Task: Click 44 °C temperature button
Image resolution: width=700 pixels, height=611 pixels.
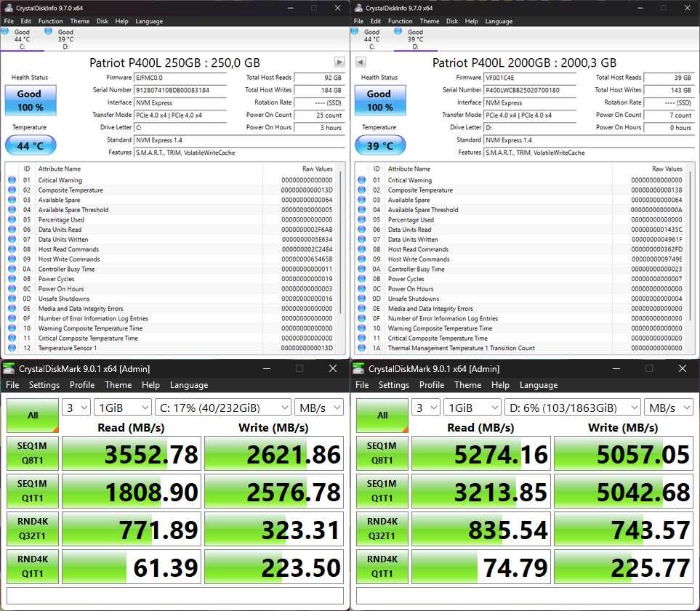Action: pyautogui.click(x=31, y=145)
